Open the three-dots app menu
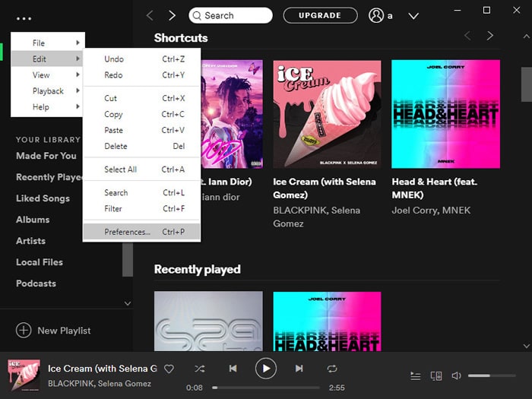Image resolution: width=532 pixels, height=399 pixels. click(24, 18)
